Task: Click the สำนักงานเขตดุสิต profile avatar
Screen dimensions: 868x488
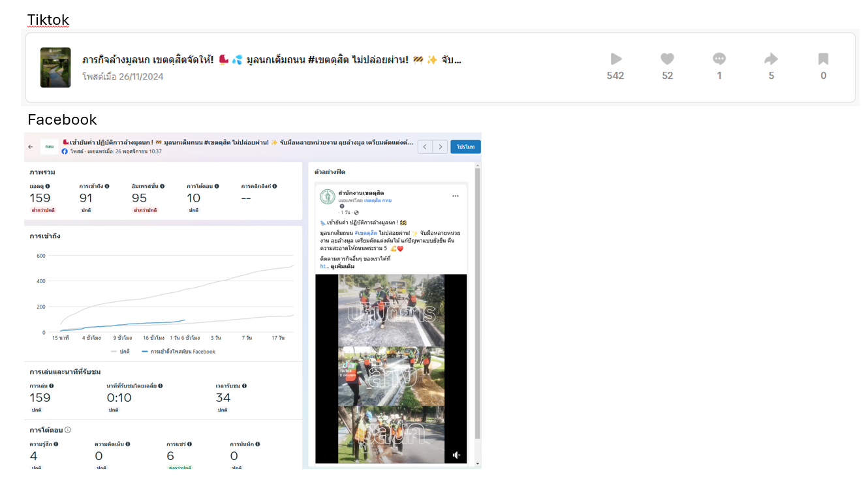Action: [328, 196]
